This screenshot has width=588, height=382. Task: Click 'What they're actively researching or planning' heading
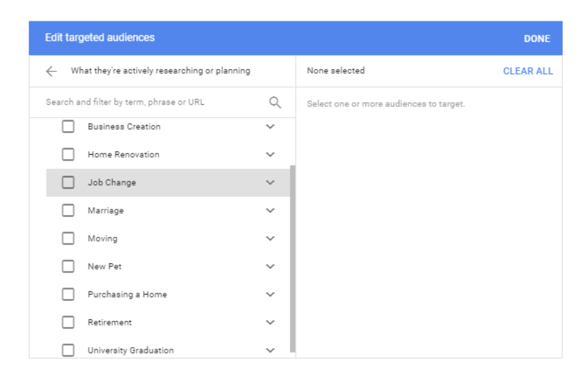pos(160,71)
